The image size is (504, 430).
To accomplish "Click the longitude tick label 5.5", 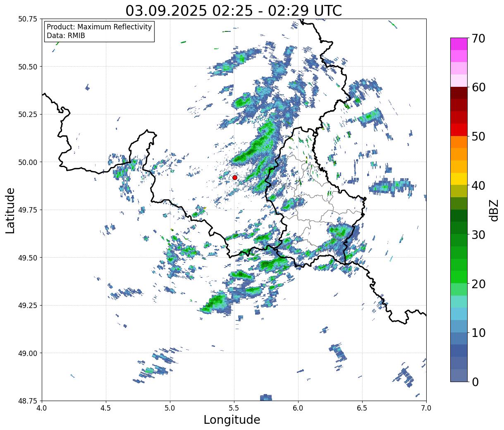I will click(x=234, y=408).
